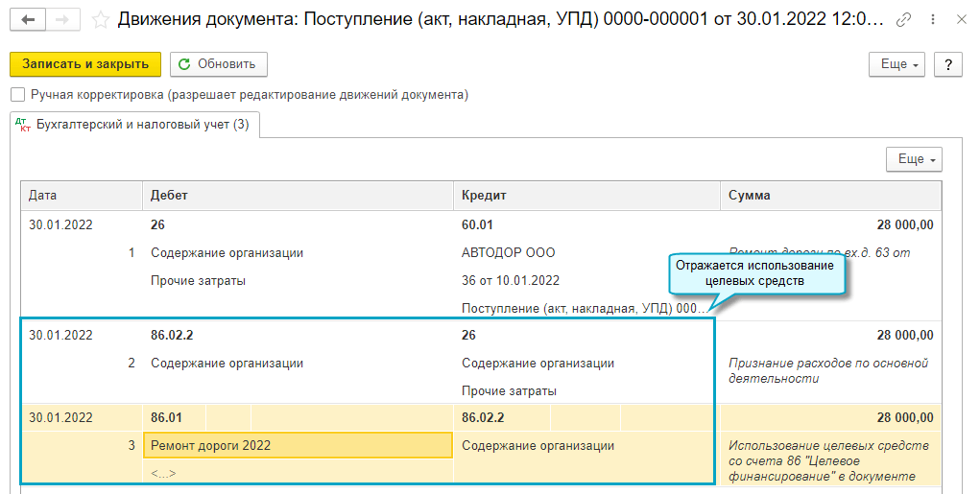
Task: Select the АВТОДОР ООО credit cell
Action: (509, 253)
